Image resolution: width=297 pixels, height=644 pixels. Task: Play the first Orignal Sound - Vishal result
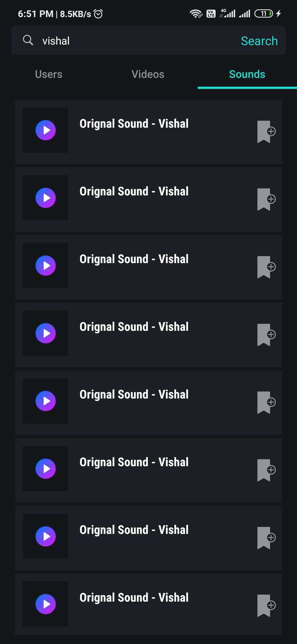coord(46,130)
